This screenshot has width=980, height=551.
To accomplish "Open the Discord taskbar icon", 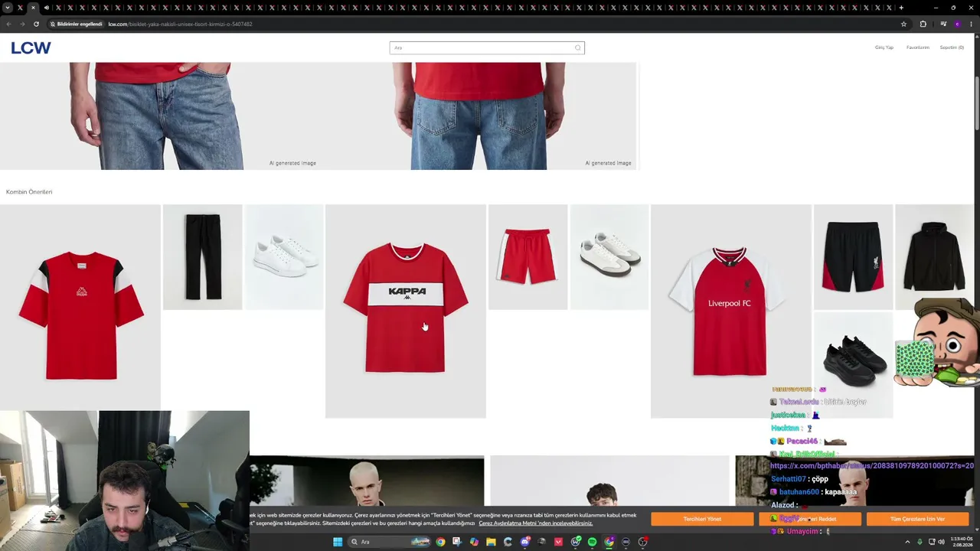I will pos(524,542).
